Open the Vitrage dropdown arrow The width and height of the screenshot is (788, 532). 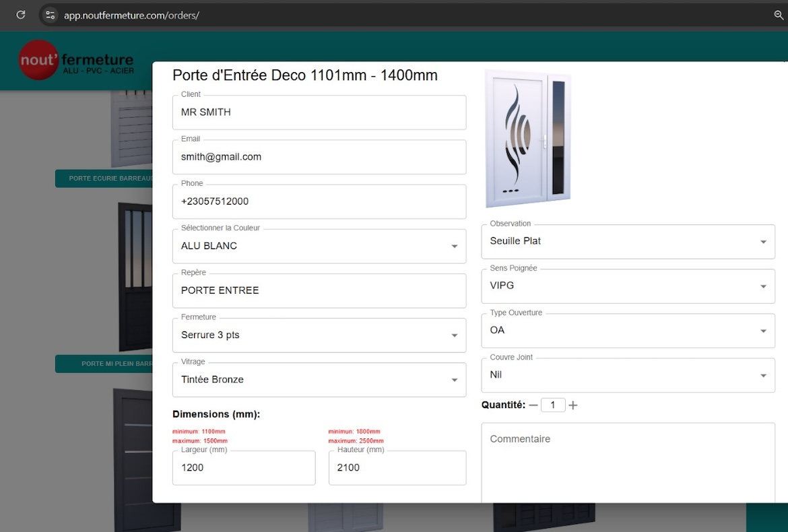(454, 380)
